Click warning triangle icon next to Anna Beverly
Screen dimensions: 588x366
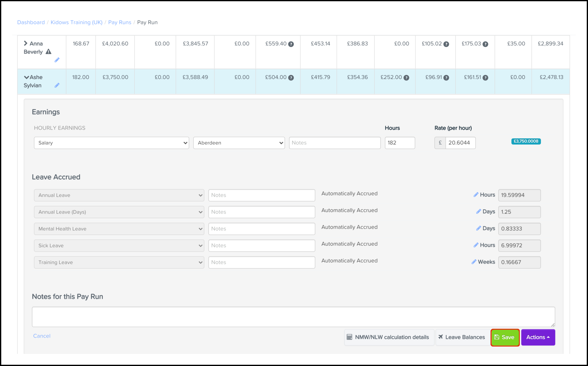point(48,52)
